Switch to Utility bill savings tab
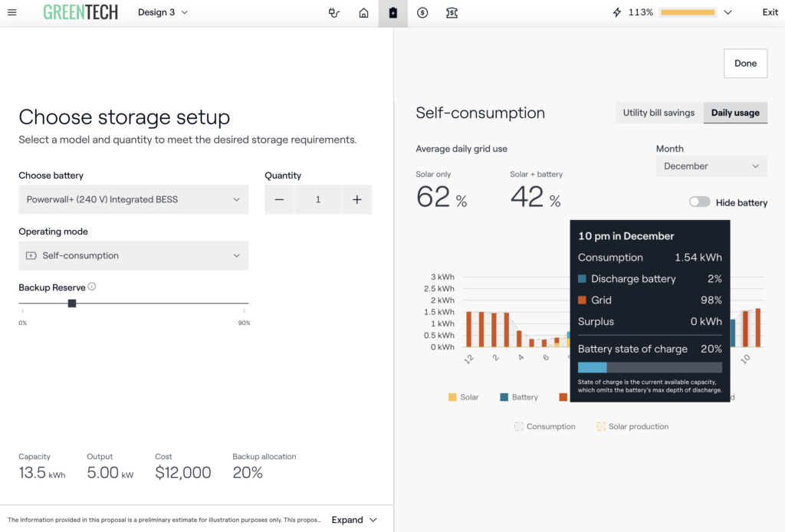Screen dimensions: 785x532 [x=659, y=113]
